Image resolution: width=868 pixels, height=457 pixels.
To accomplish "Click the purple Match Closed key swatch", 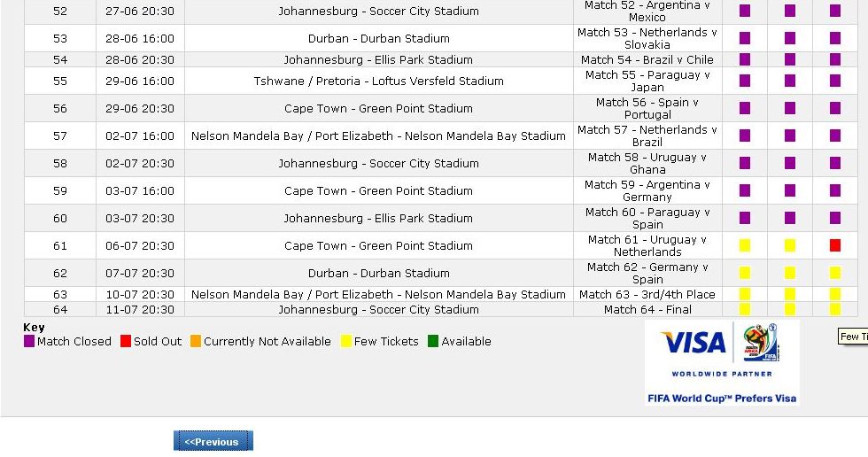I will pos(29,341).
